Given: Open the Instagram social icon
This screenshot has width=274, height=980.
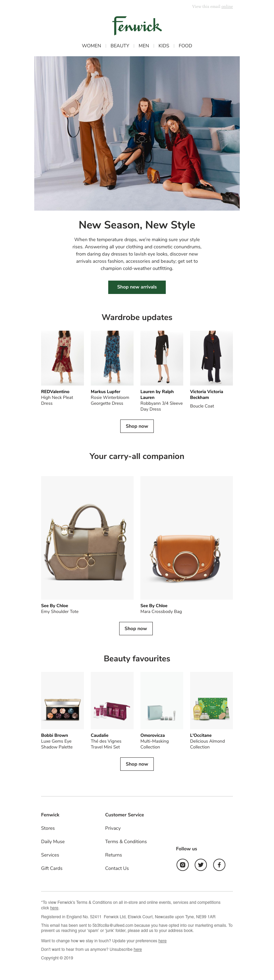Looking at the screenshot, I should pos(183,865).
